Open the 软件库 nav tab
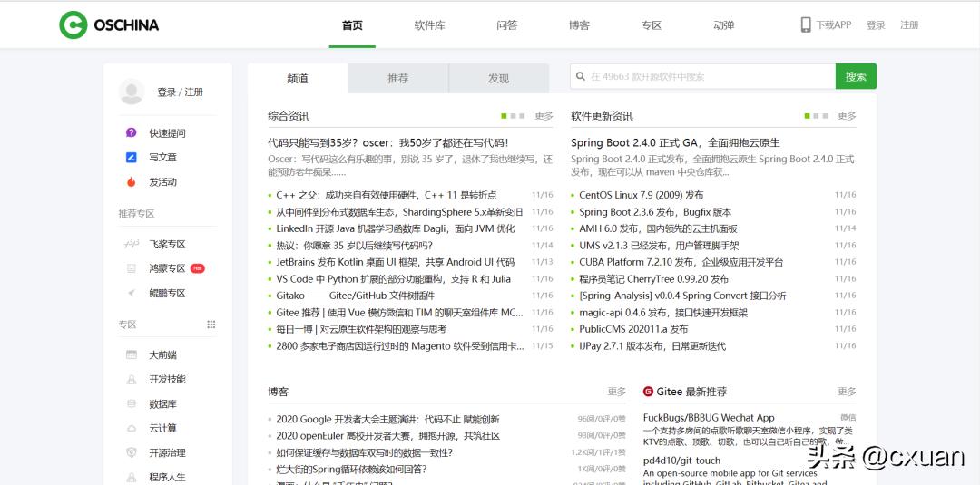The height and width of the screenshot is (485, 980). point(430,25)
